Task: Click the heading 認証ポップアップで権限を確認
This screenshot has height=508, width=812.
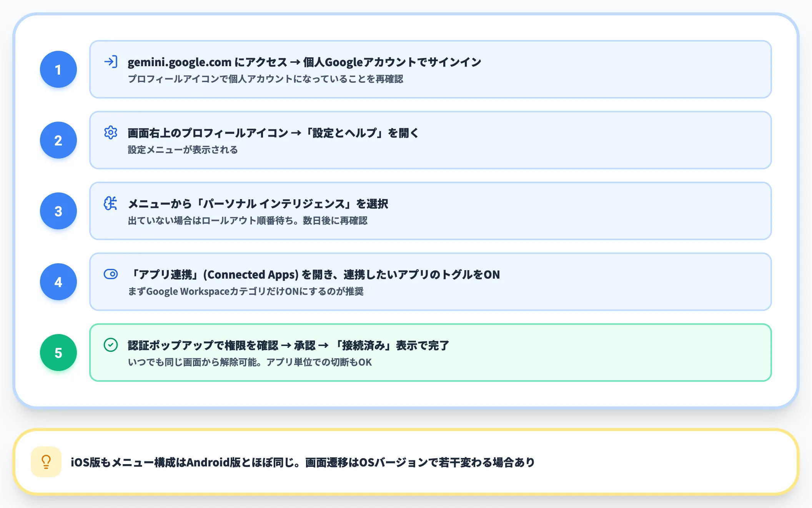Action: 288,345
